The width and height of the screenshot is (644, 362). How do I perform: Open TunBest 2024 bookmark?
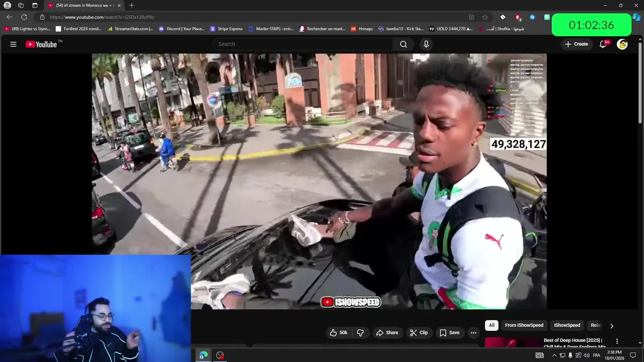click(78, 29)
